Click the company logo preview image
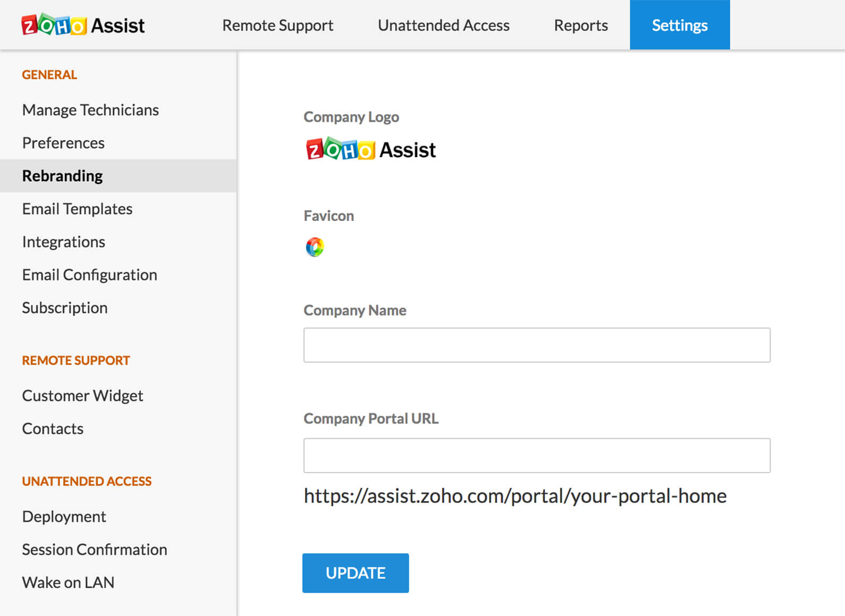Viewport: 845px width, 616px height. 370,149
